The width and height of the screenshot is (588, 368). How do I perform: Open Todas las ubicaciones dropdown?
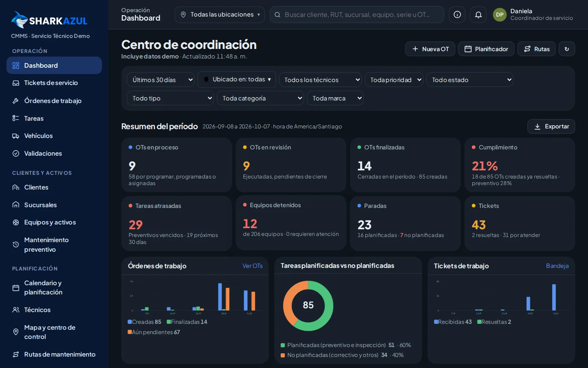coord(220,15)
